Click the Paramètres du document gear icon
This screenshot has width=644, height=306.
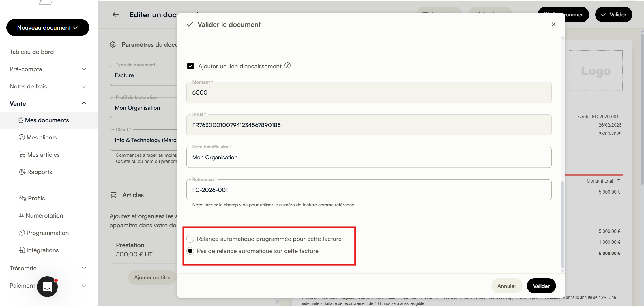tap(113, 44)
